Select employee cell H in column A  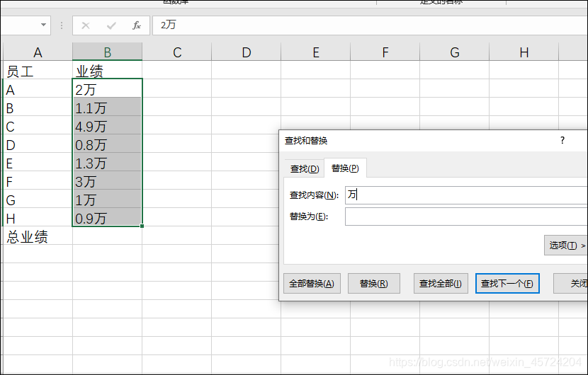click(38, 217)
